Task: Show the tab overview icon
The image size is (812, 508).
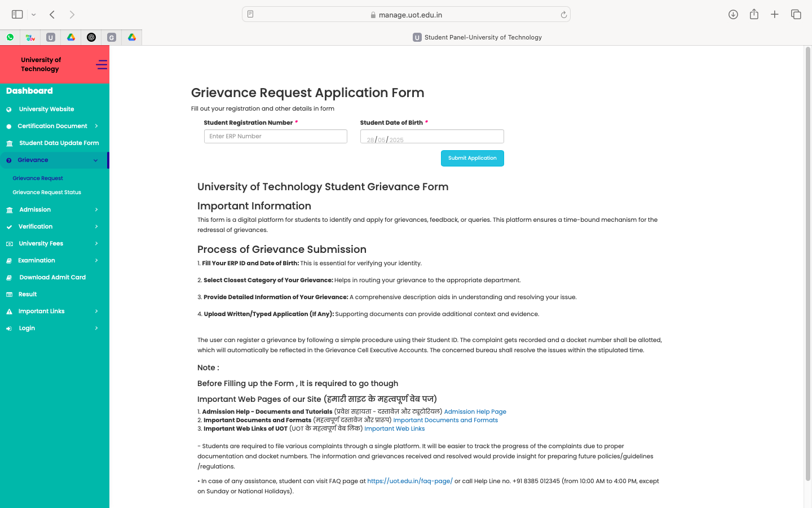Action: (x=796, y=15)
